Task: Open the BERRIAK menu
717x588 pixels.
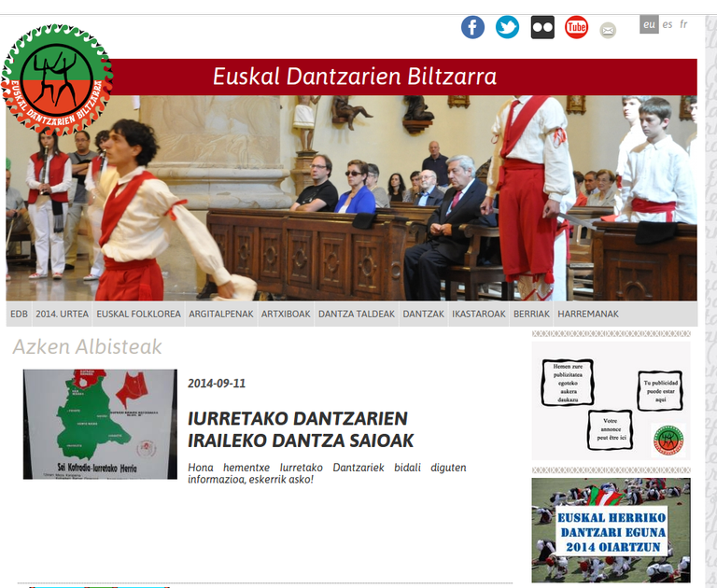Action: pyautogui.click(x=531, y=314)
